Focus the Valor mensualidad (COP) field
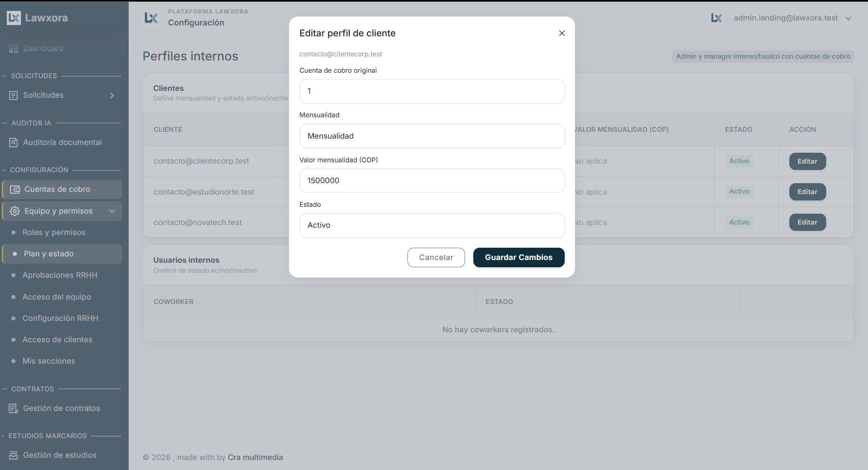Screen dimensions: 868x470 point(432,181)
